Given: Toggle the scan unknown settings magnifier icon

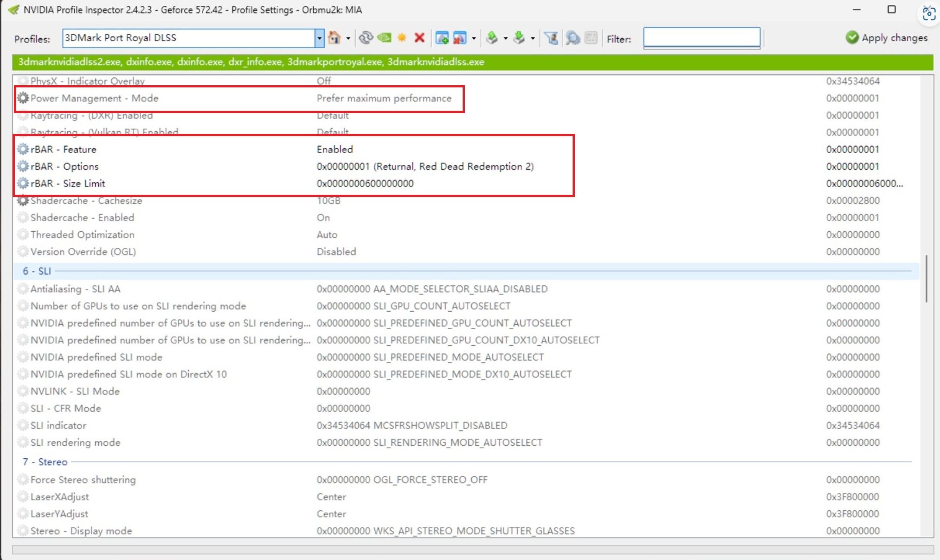Looking at the screenshot, I should [x=573, y=38].
